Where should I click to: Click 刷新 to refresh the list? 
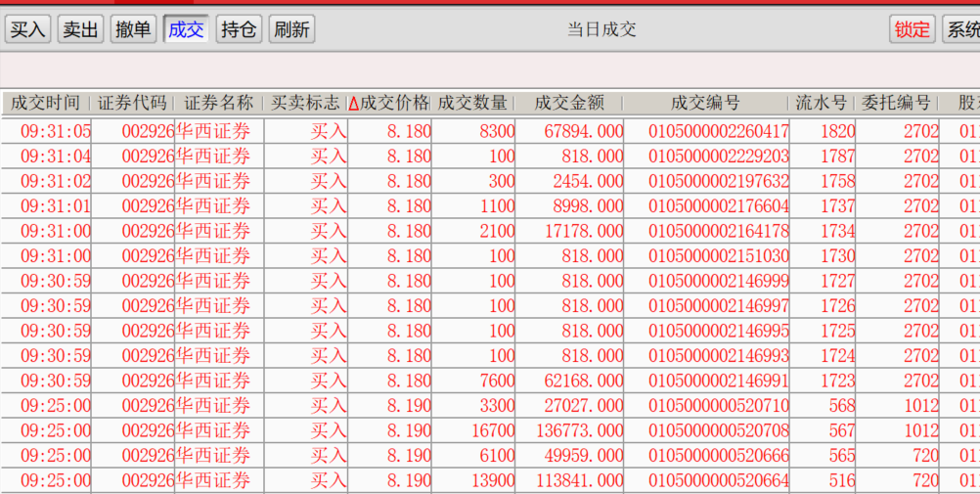pos(291,29)
